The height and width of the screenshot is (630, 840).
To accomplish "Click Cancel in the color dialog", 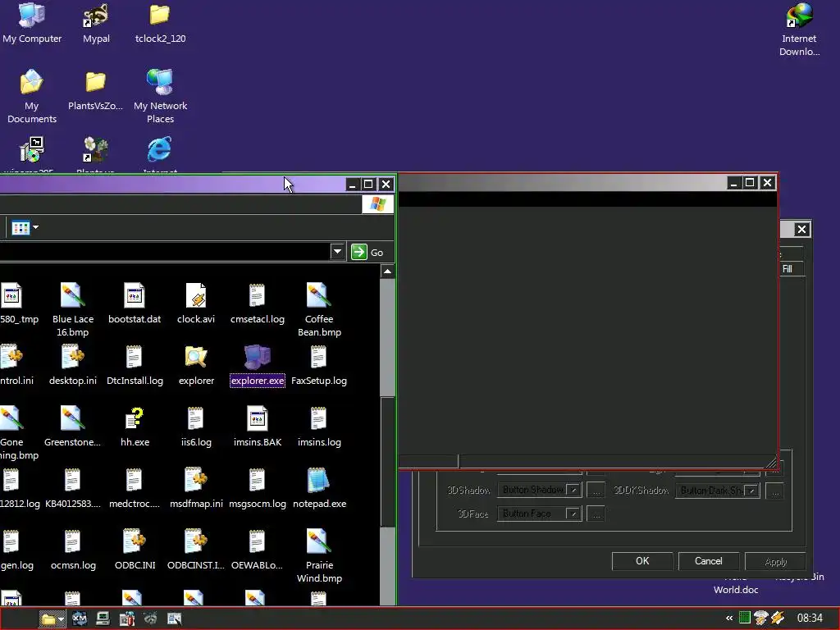I will click(x=708, y=561).
